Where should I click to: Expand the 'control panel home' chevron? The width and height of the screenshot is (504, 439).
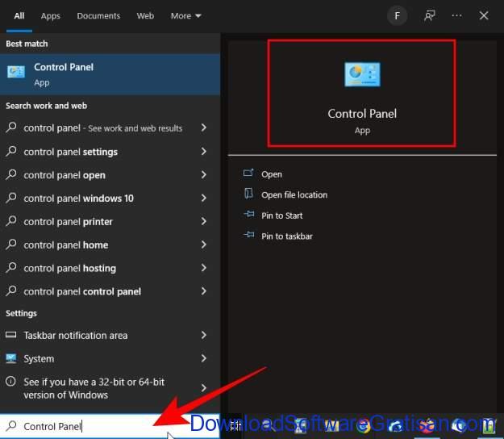204,245
